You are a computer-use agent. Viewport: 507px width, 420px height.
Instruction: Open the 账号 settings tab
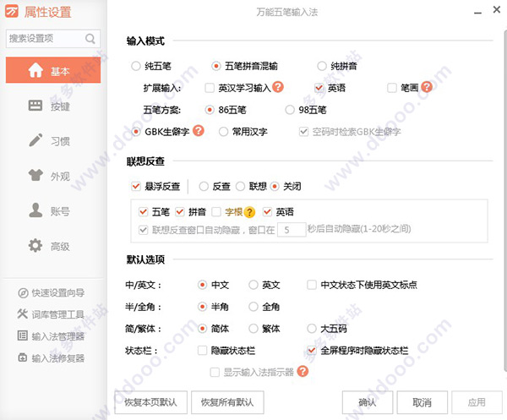[53, 211]
